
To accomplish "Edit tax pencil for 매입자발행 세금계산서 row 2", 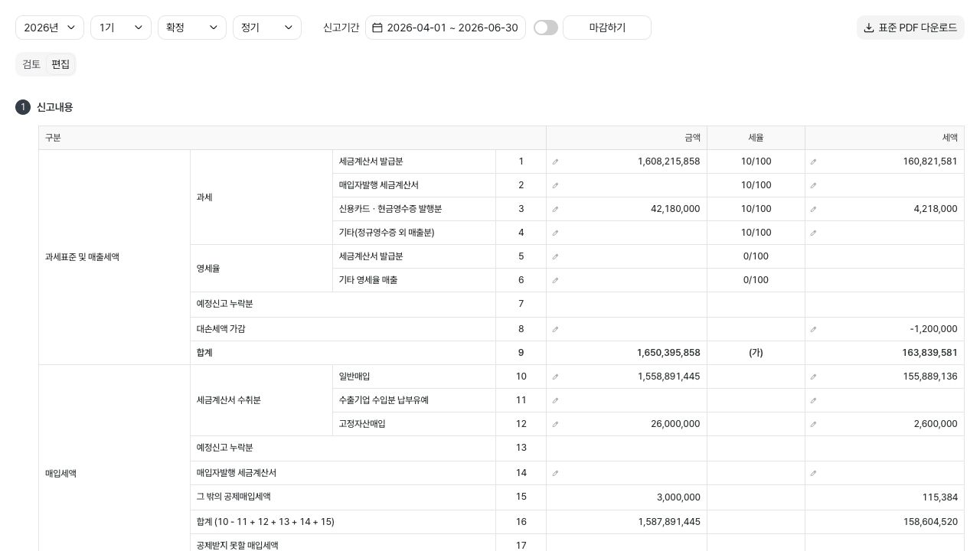I will (814, 185).
